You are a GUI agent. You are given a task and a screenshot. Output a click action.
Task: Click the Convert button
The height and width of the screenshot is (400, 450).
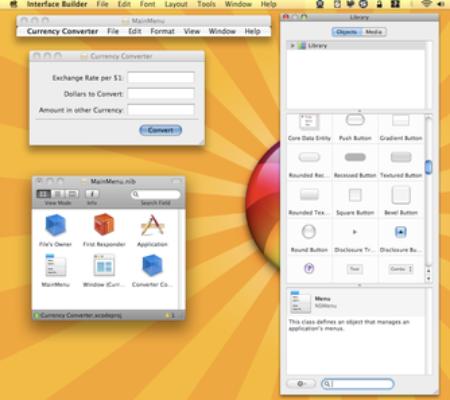[x=160, y=130]
